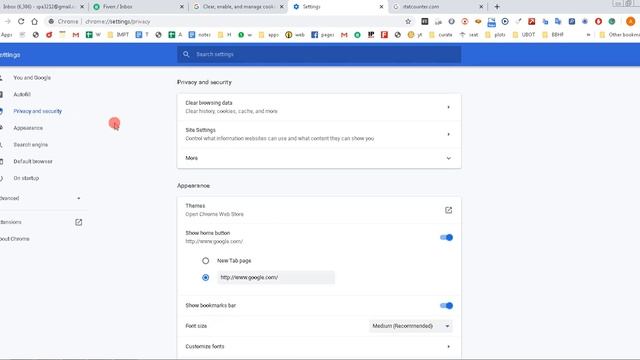640x360 pixels.
Task: Open the plots bookmarks folder
Action: (x=495, y=35)
